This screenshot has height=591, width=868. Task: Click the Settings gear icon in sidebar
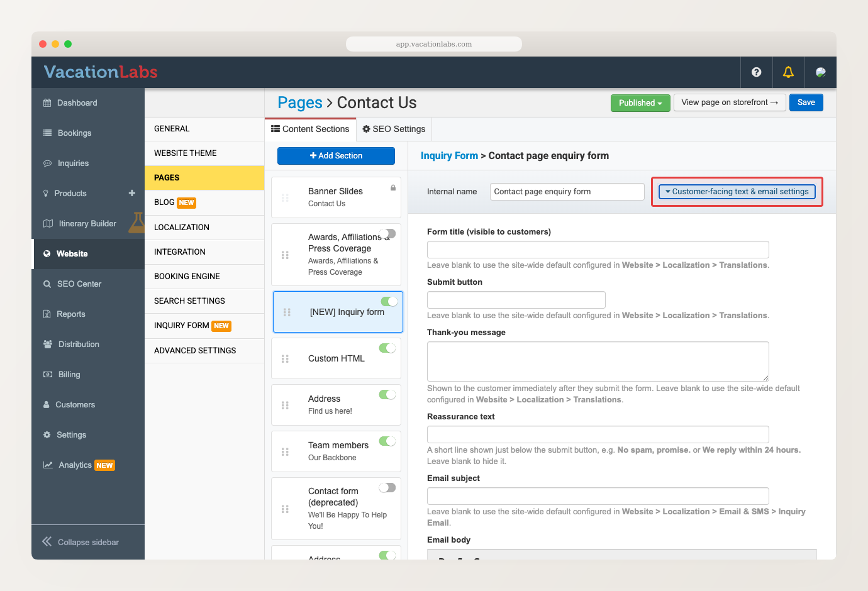click(47, 434)
